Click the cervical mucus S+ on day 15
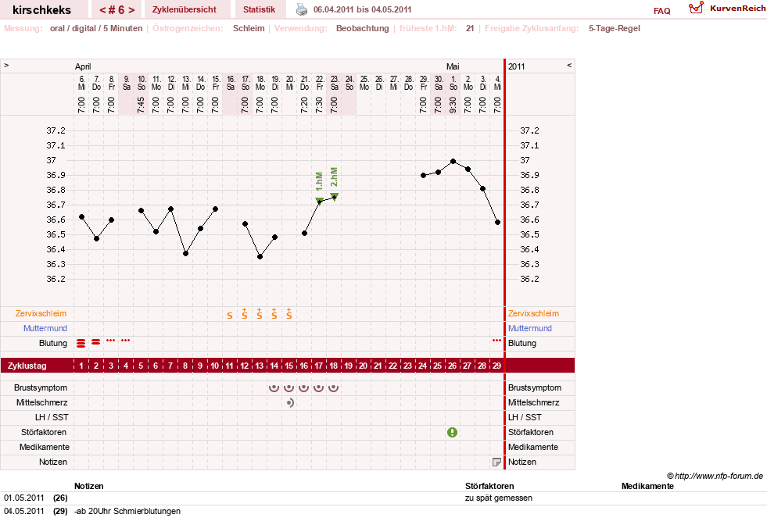Image resolution: width=767 pixels, height=532 pixels. (289, 313)
